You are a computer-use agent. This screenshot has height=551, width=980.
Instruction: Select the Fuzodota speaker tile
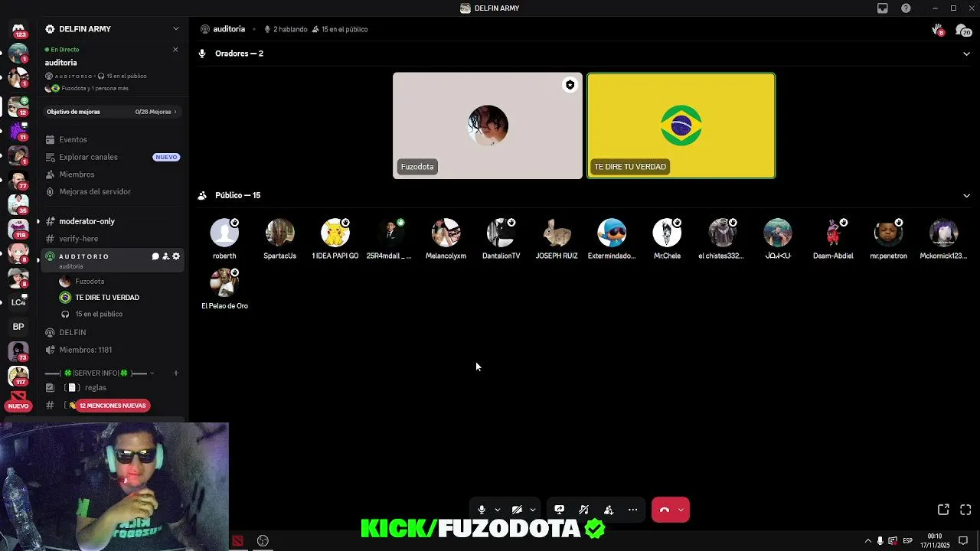[488, 126]
